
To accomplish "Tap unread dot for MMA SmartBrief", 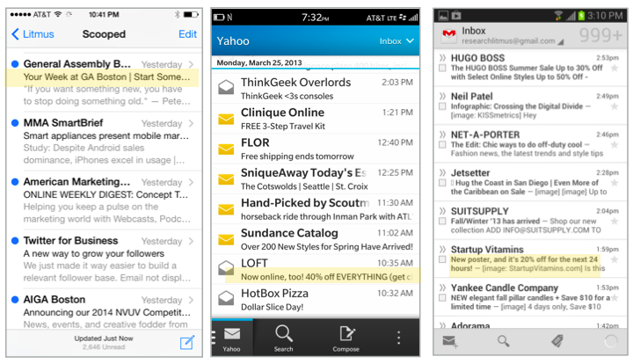I will pyautogui.click(x=15, y=123).
